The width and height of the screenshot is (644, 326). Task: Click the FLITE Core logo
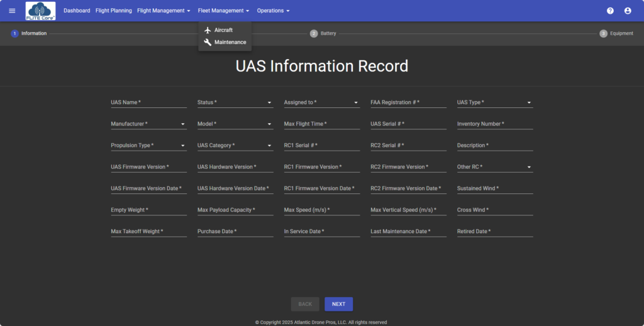point(40,11)
